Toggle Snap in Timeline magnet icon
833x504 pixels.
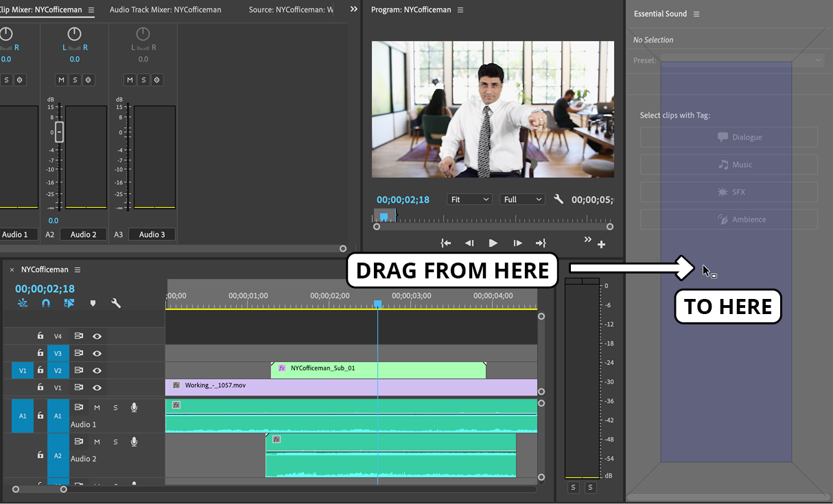(46, 303)
